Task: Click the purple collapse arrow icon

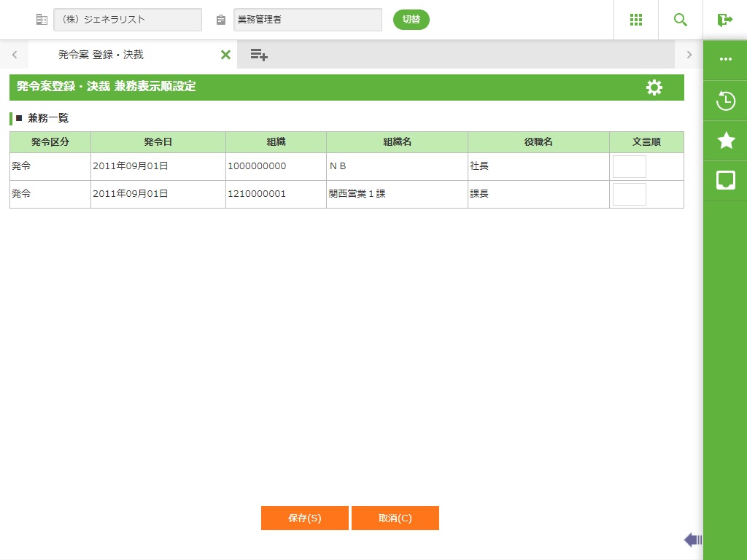Action: 693,540
